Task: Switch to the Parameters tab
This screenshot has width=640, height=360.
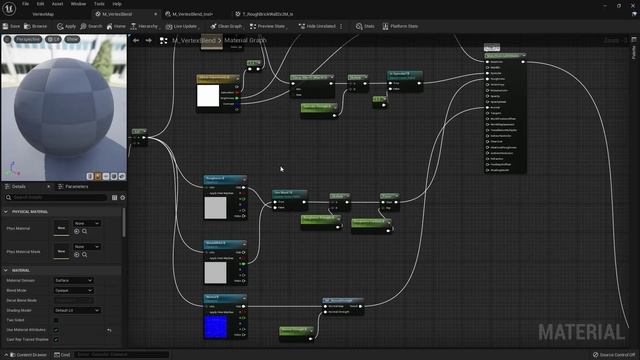Action: tap(73, 187)
